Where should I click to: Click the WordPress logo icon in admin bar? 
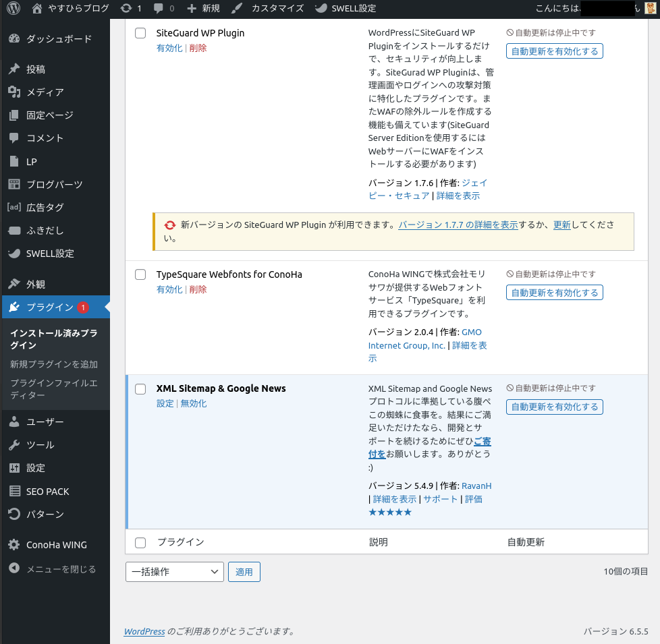coord(13,9)
